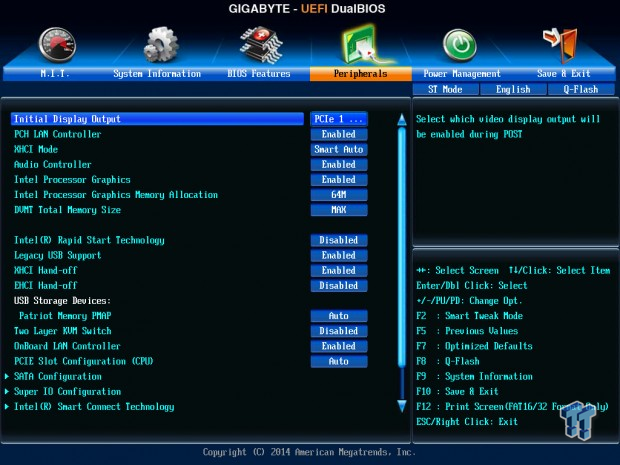The height and width of the screenshot is (465, 620).
Task: Toggle Rapid Start Technology Disabled value
Action: pyautogui.click(x=339, y=240)
